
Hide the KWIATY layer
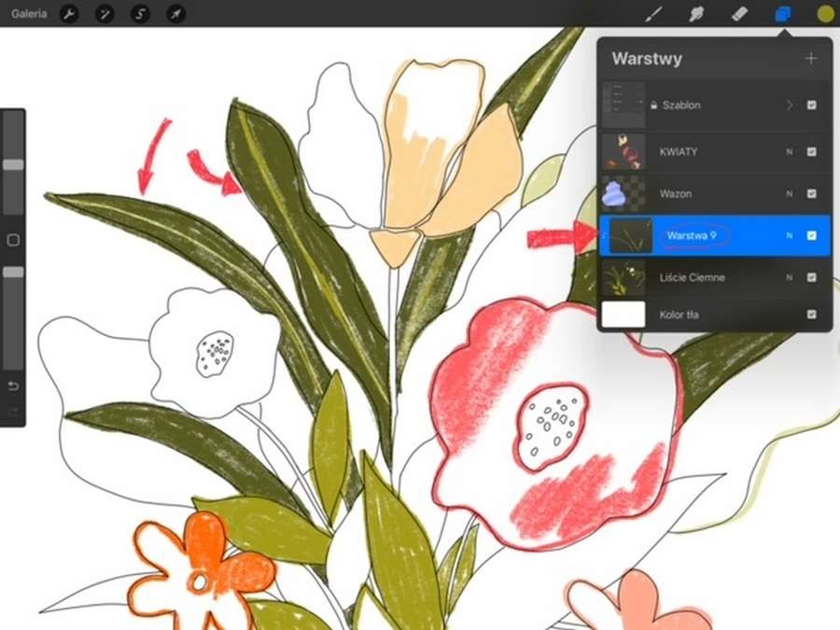click(x=811, y=151)
